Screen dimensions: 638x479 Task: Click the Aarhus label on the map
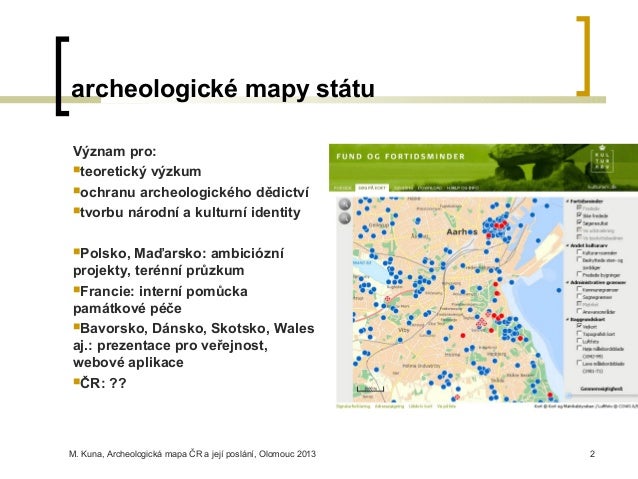pos(462,232)
